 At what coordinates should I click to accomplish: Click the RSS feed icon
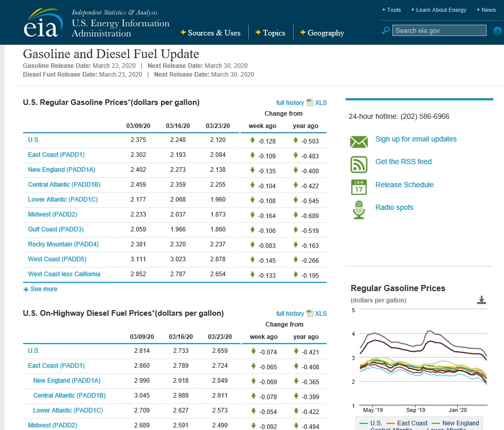(x=359, y=165)
